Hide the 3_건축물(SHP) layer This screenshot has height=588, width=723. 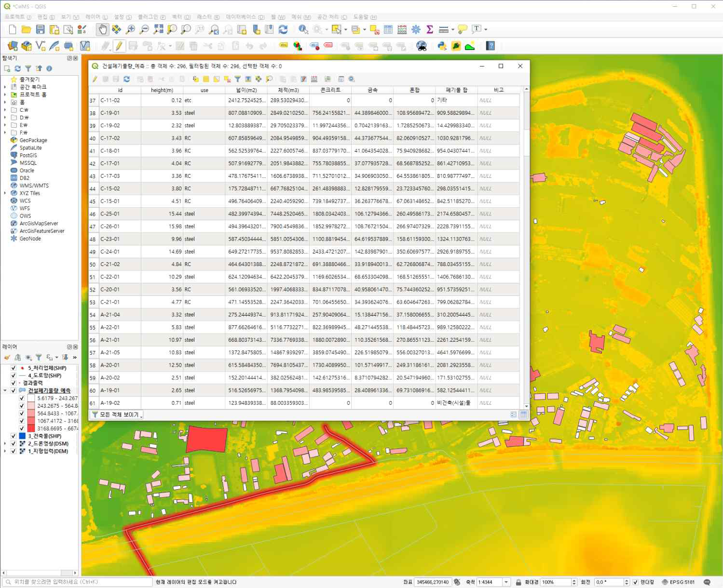click(x=14, y=436)
